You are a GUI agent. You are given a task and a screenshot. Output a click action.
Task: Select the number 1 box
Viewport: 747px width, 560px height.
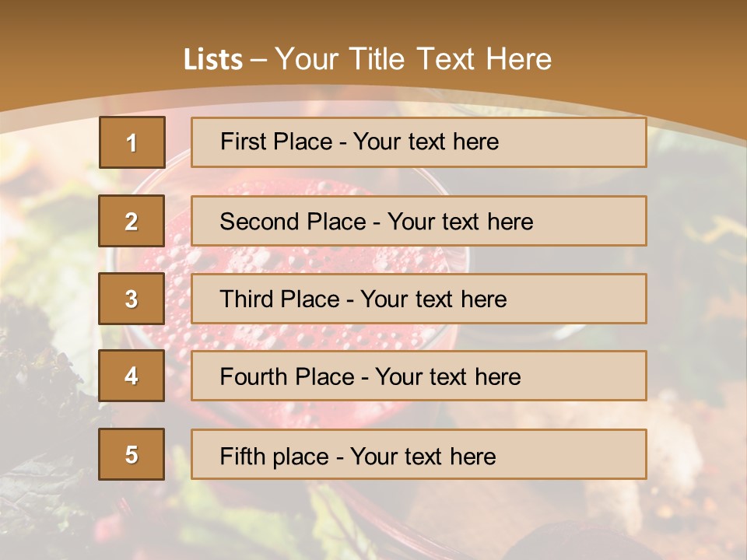(132, 142)
